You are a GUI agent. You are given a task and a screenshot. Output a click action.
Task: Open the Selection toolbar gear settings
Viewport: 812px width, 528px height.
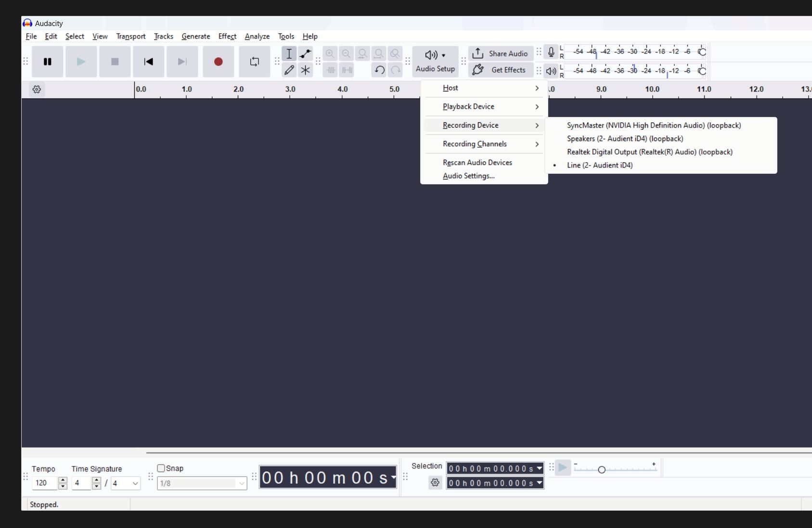(435, 482)
